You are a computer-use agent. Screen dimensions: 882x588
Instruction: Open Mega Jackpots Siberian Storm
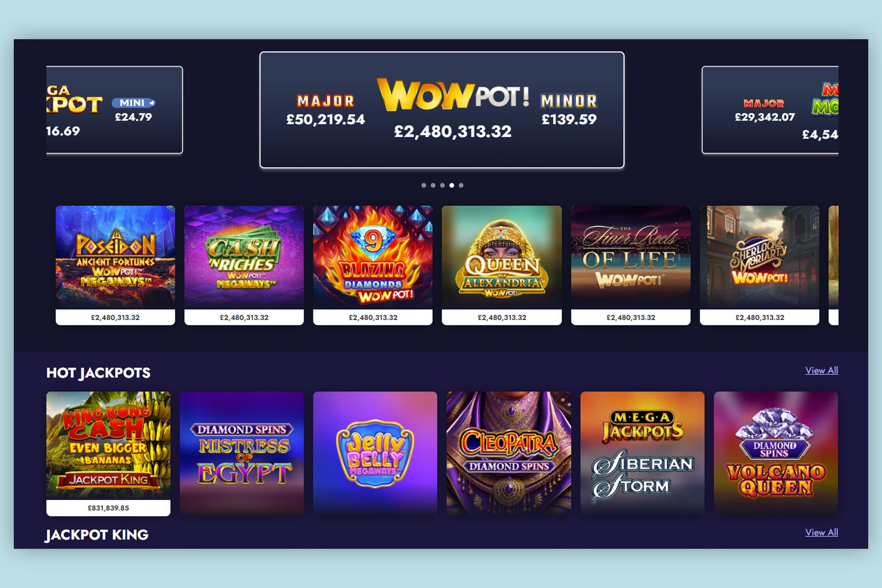click(642, 454)
